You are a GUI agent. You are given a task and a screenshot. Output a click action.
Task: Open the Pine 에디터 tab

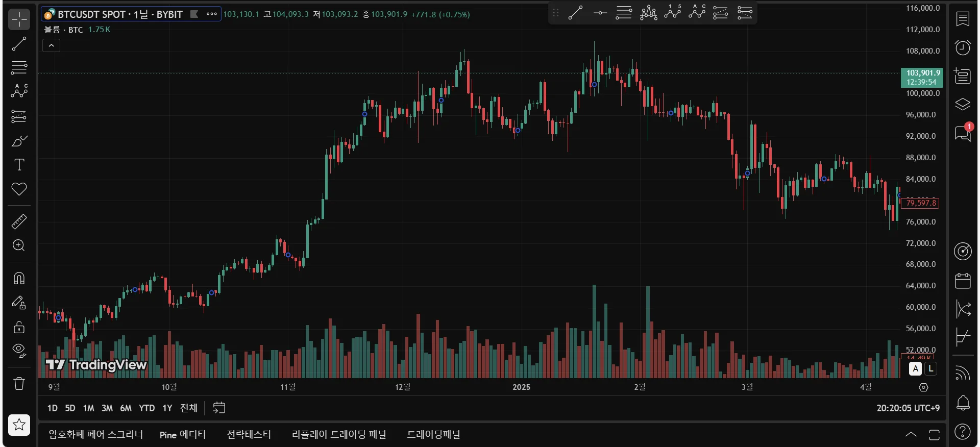(183, 435)
